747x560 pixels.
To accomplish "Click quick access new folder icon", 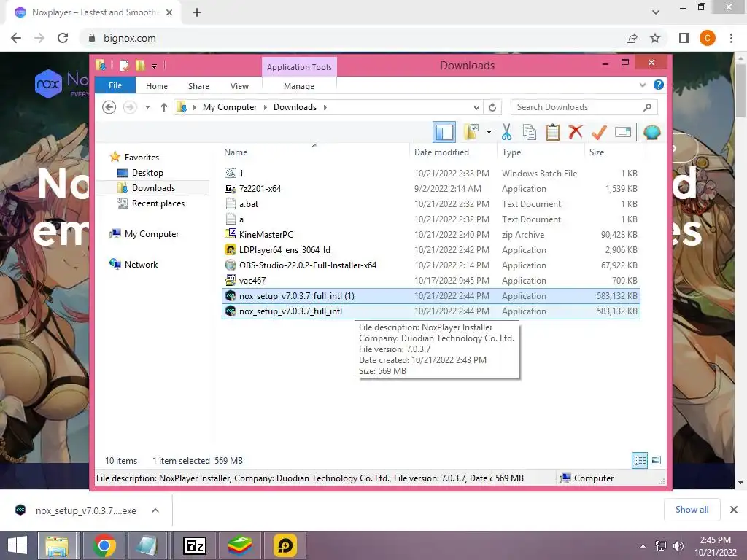I will click(x=139, y=65).
